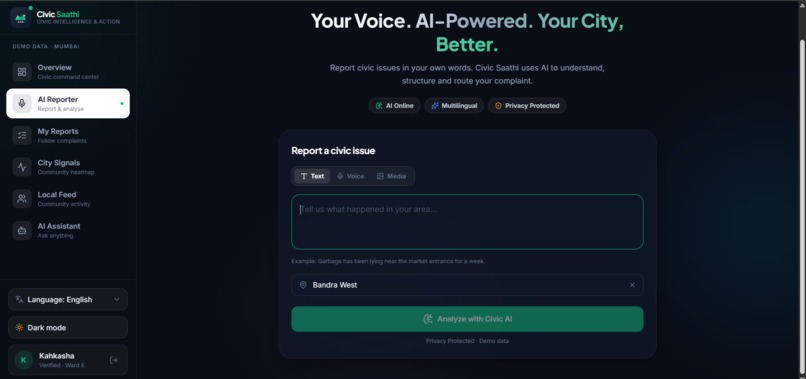The height and width of the screenshot is (379, 806).
Task: Click the logout icon beside Kahkasha
Action: [114, 360]
